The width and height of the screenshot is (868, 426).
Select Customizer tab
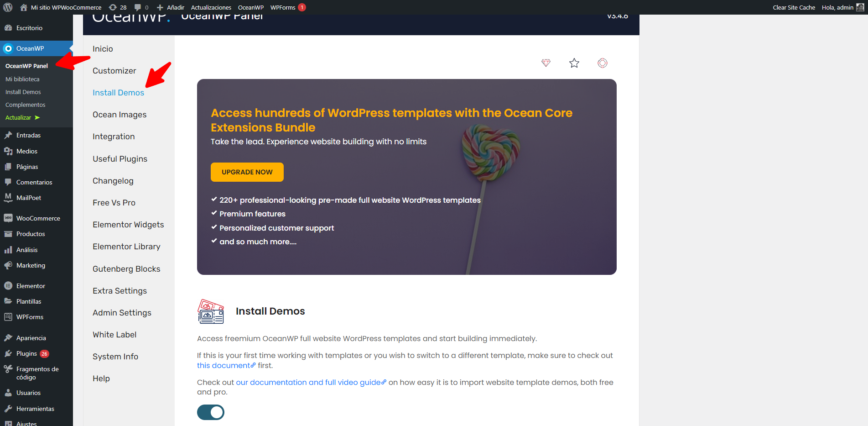pyautogui.click(x=114, y=71)
